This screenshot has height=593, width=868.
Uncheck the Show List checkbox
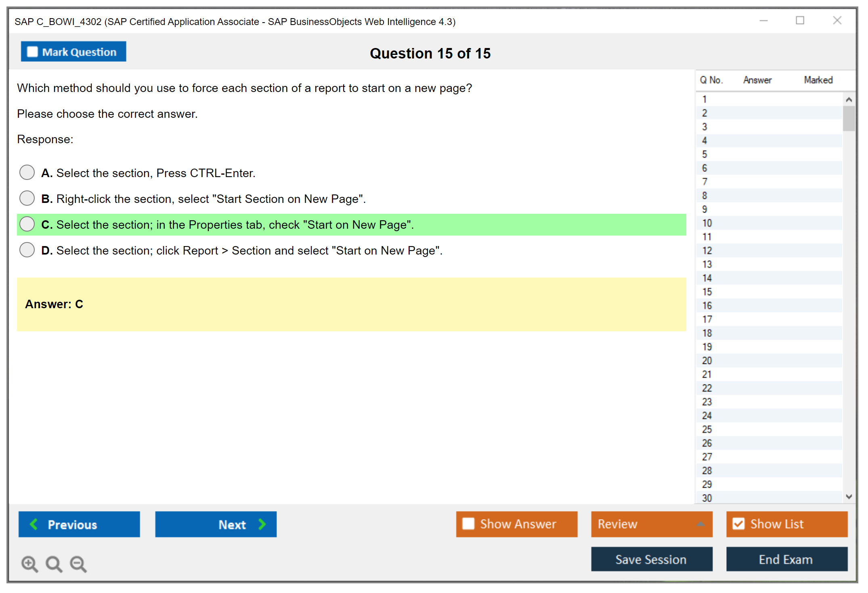[x=738, y=524]
